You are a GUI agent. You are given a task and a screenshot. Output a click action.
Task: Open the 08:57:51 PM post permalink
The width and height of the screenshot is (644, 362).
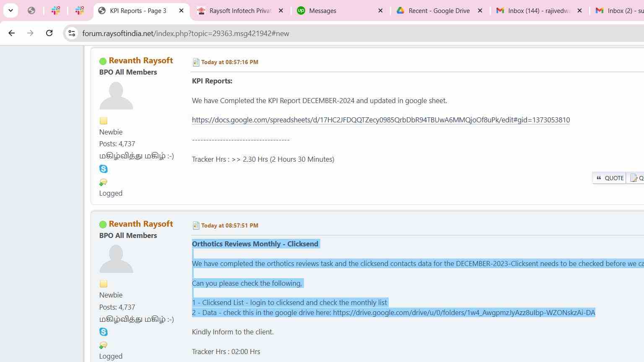230,225
